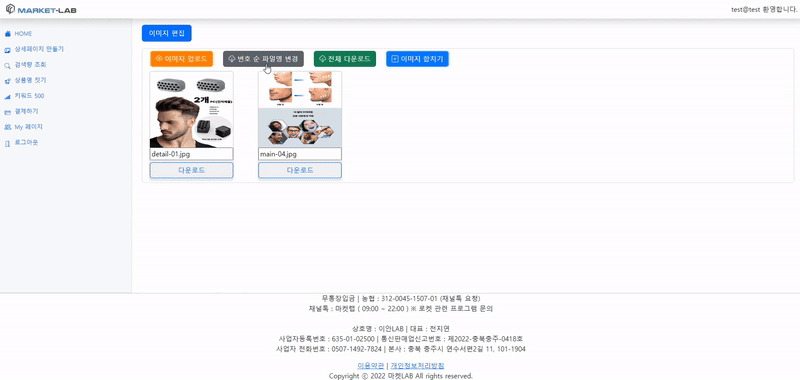The image size is (800, 380).
Task: Click the 번호 순 파일명 변경 button
Action: pyautogui.click(x=263, y=59)
